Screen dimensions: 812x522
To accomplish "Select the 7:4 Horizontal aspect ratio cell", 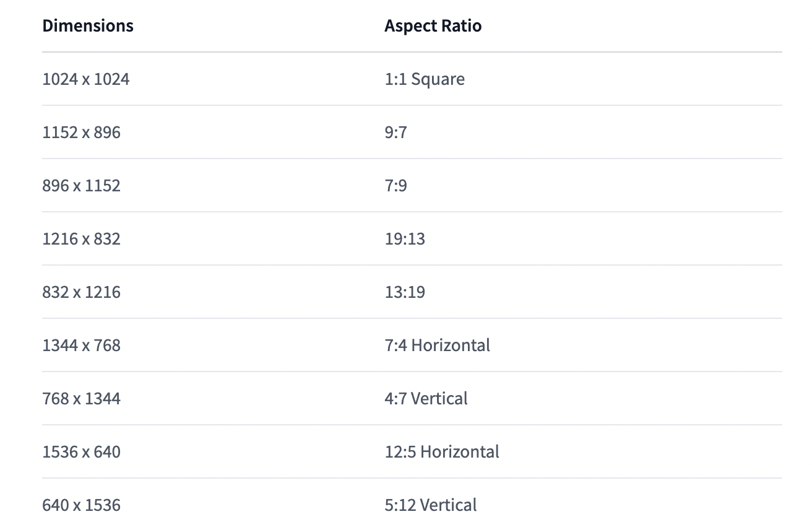I will [438, 346].
